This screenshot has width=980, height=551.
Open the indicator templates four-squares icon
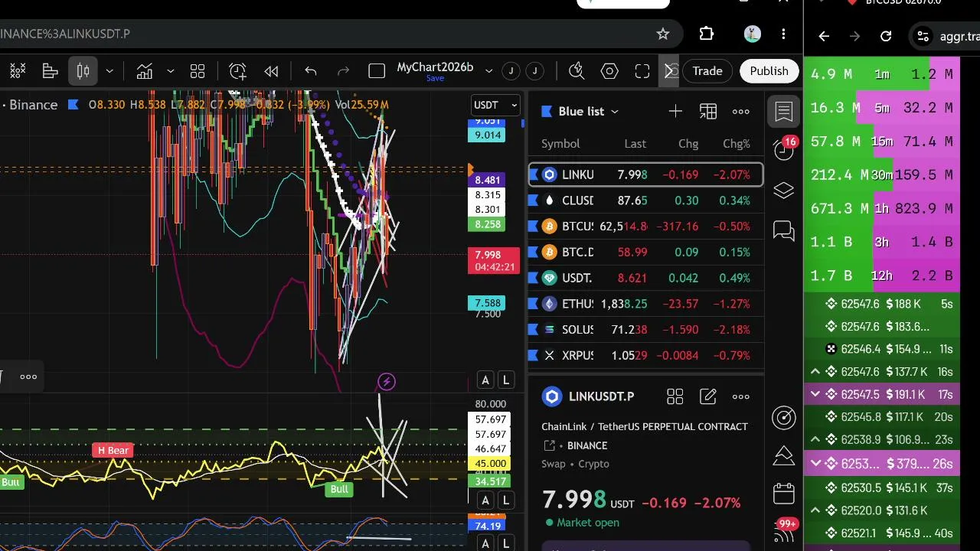pyautogui.click(x=198, y=71)
